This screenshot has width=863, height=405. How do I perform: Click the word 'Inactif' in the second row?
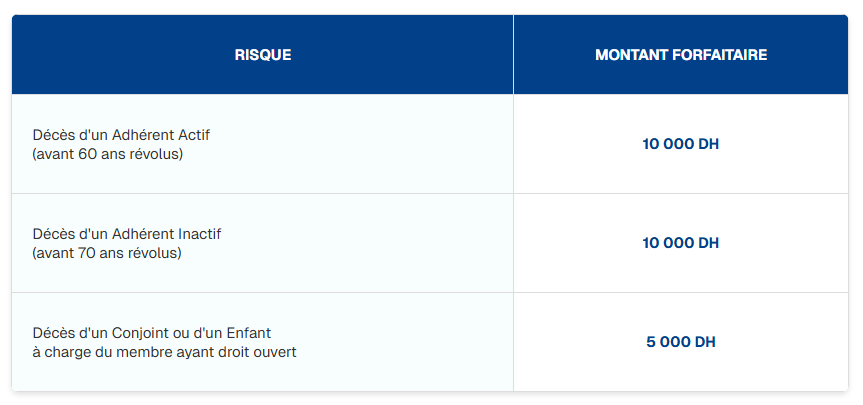point(199,233)
